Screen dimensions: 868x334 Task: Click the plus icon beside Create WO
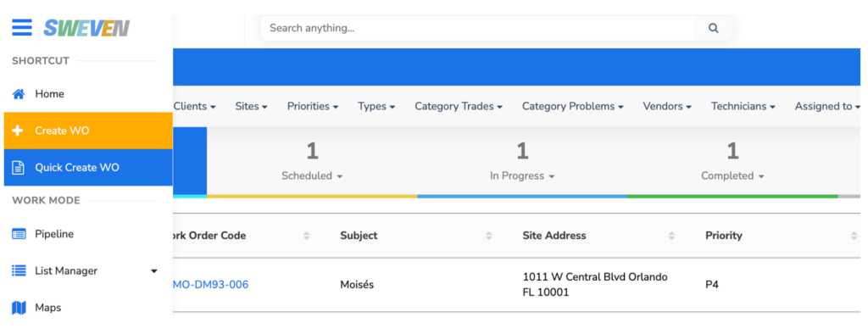tap(19, 131)
